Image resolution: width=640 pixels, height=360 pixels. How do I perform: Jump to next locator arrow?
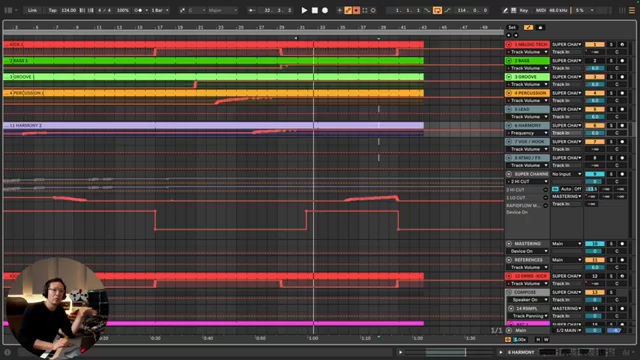(x=516, y=35)
